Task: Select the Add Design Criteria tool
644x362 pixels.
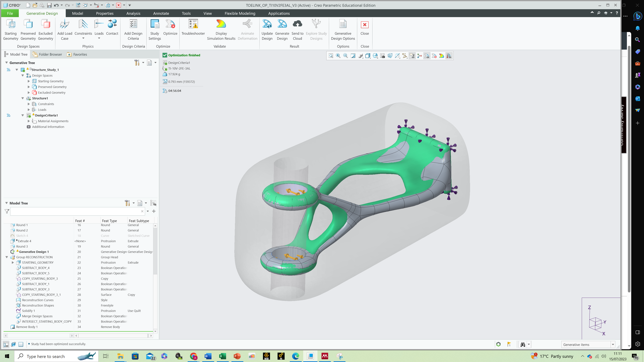Action: tap(133, 29)
